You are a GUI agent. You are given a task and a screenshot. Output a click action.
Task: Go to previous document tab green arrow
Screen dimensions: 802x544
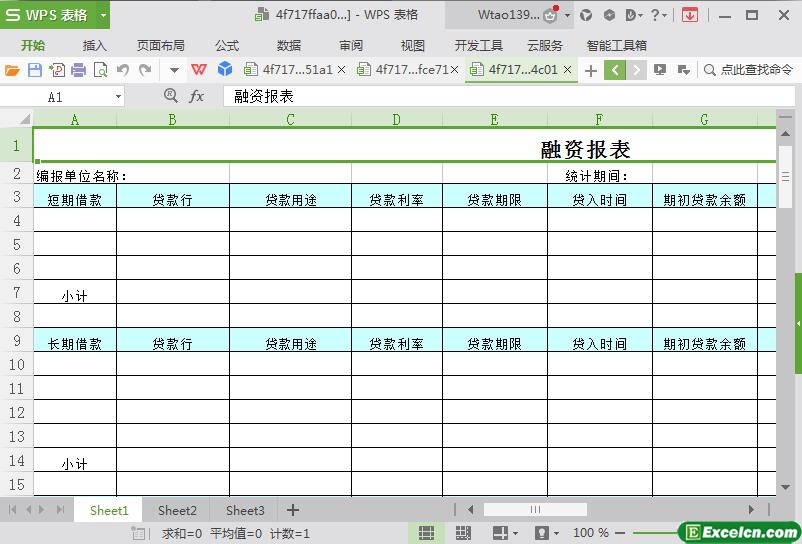615,70
